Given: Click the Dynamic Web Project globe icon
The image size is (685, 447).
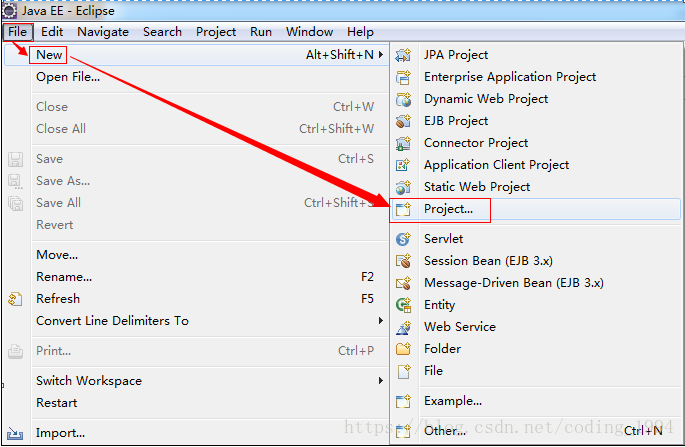Looking at the screenshot, I should tap(403, 99).
